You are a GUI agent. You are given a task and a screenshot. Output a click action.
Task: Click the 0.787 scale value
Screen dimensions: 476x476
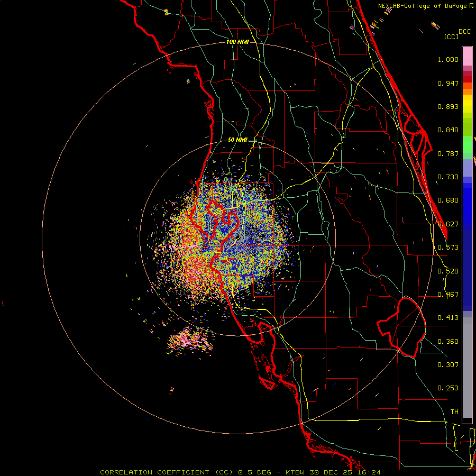tap(448, 153)
